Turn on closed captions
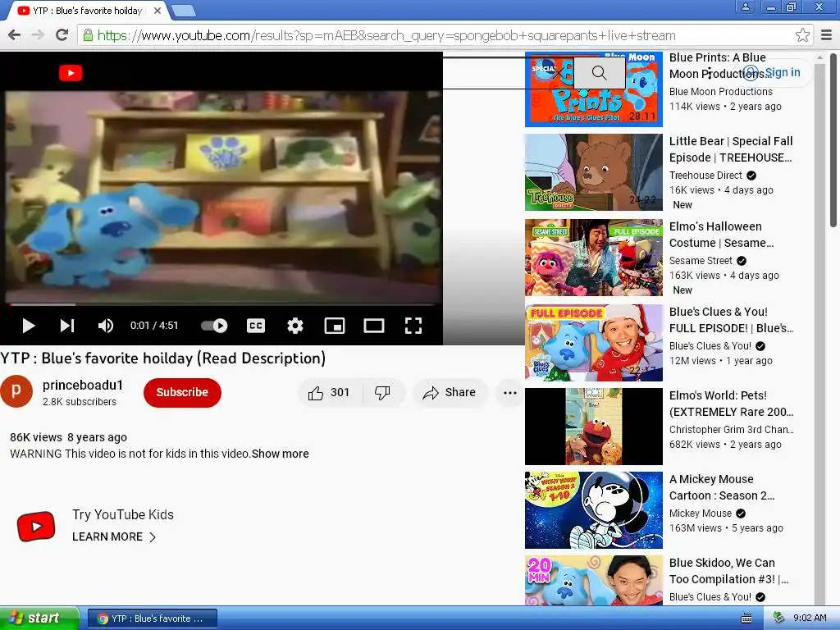The height and width of the screenshot is (630, 840). 256,326
